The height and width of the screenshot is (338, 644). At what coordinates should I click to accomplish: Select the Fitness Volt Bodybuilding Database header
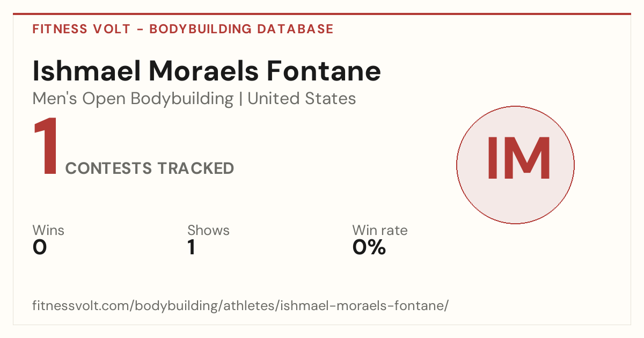click(183, 29)
